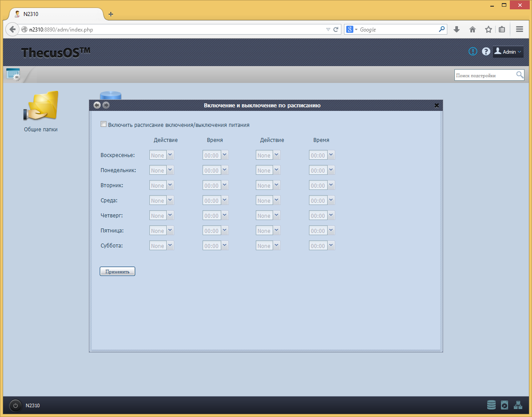Click the power button next to N2310

coord(16,405)
